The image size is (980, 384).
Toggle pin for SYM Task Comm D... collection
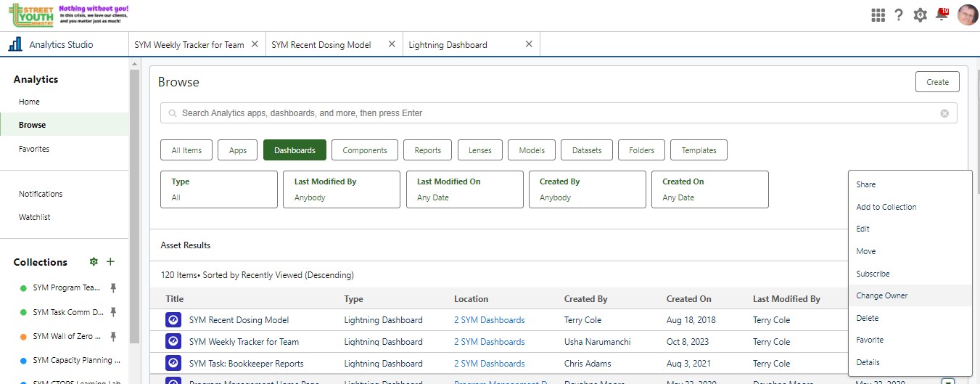tap(113, 312)
